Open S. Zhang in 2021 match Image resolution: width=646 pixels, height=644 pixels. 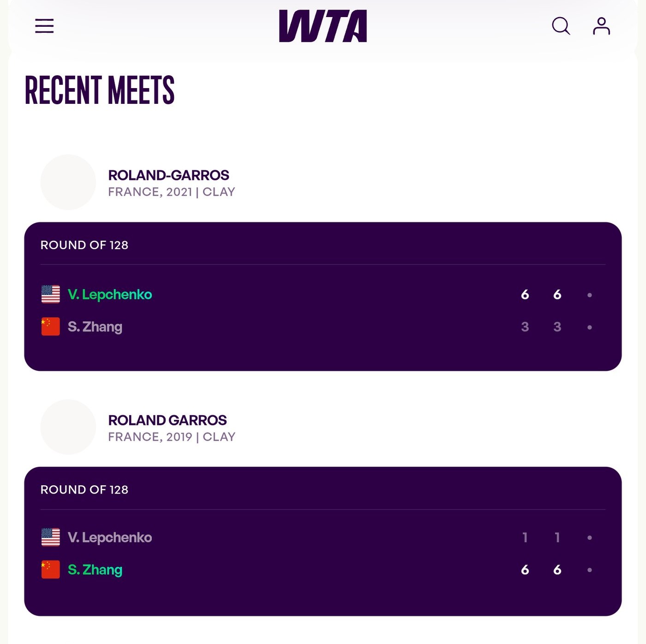[95, 327]
